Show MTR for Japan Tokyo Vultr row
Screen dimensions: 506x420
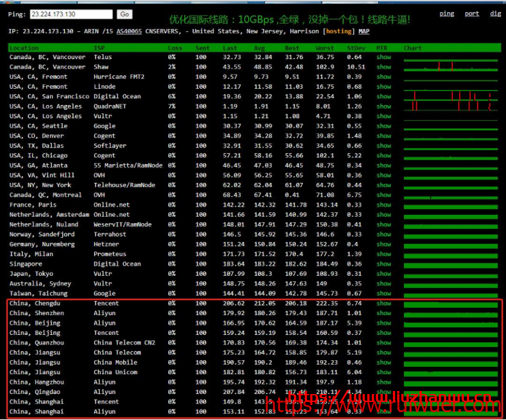383,274
